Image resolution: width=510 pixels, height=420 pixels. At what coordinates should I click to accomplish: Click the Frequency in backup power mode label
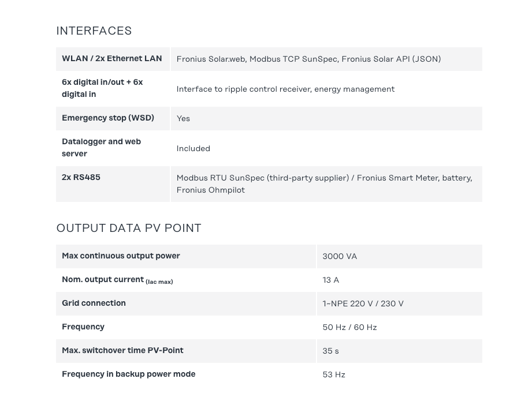tap(128, 374)
